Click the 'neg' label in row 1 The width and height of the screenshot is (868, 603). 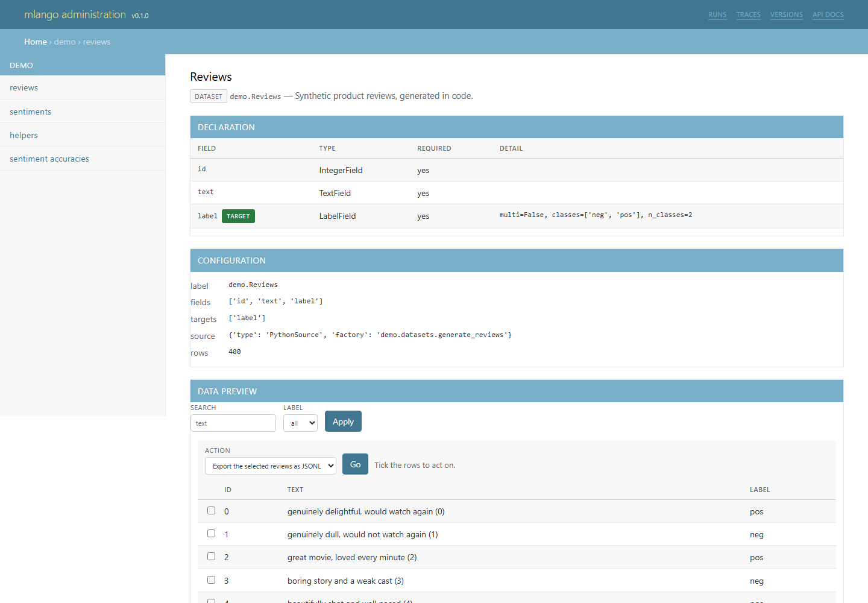click(756, 534)
